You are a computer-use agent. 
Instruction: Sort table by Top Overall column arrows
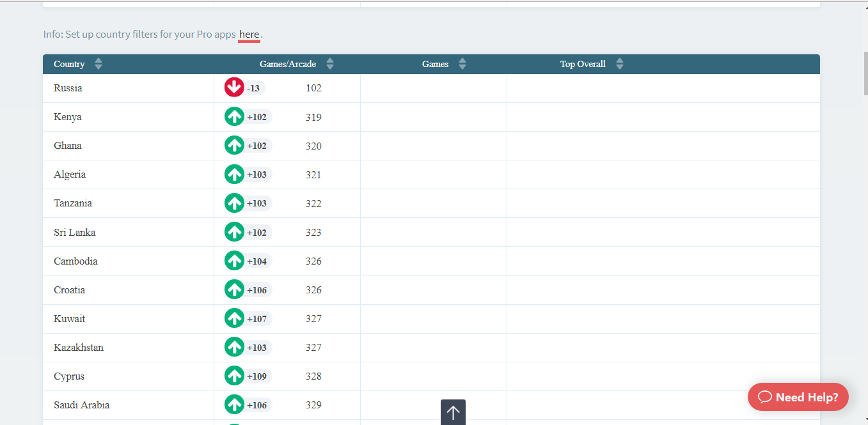click(x=619, y=64)
